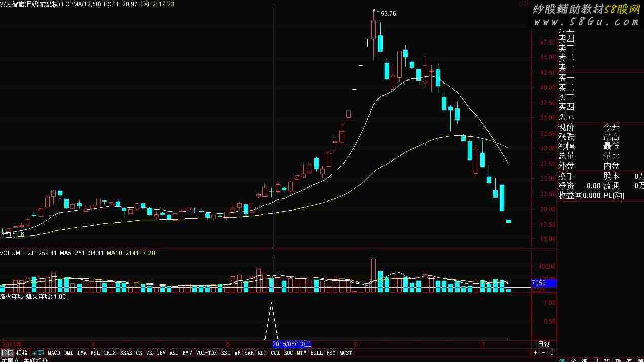The image size is (644, 362).
Task: Switch to the MACD indicator
Action: point(54,353)
